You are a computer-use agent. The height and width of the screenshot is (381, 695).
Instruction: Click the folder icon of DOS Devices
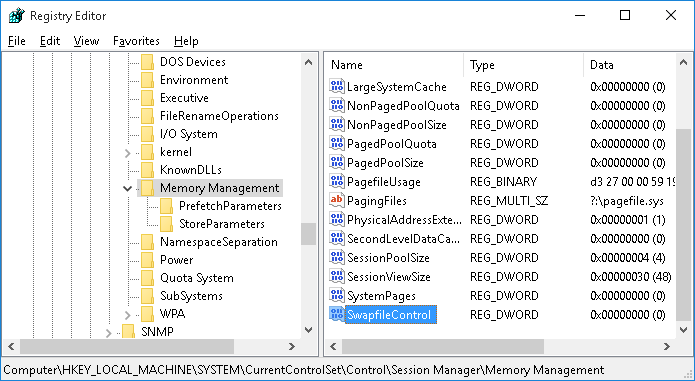(x=147, y=62)
